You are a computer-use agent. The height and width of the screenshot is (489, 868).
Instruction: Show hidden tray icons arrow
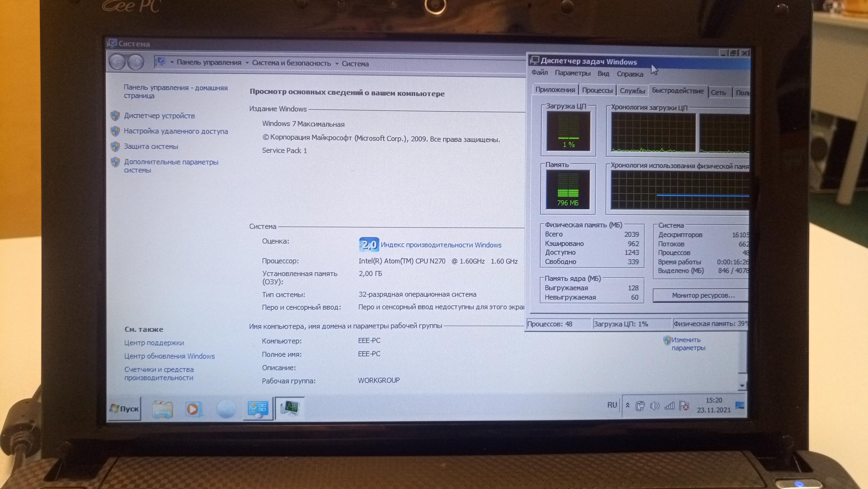[627, 405]
